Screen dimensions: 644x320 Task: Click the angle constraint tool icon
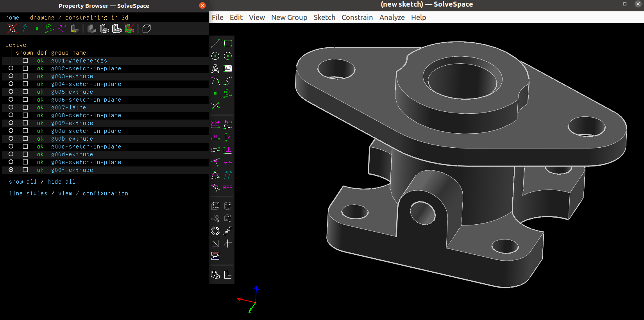[x=228, y=124]
